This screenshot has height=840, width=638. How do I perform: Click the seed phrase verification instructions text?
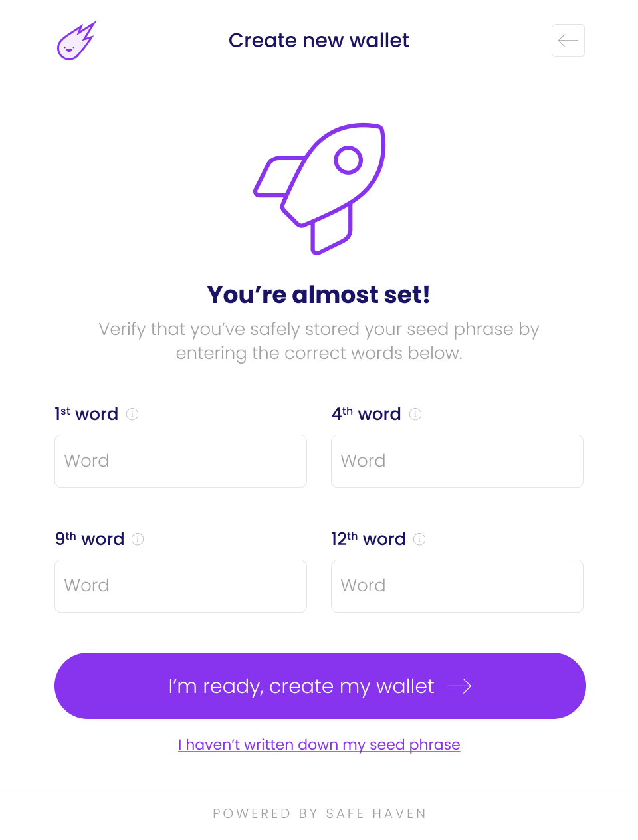[319, 341]
